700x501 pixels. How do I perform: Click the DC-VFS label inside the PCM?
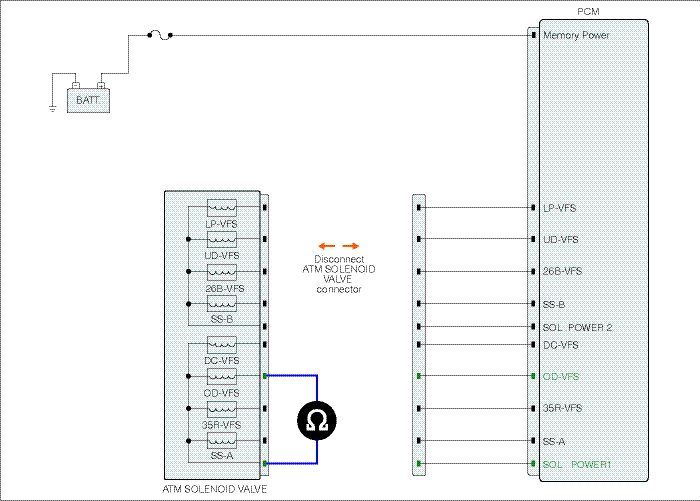561,345
